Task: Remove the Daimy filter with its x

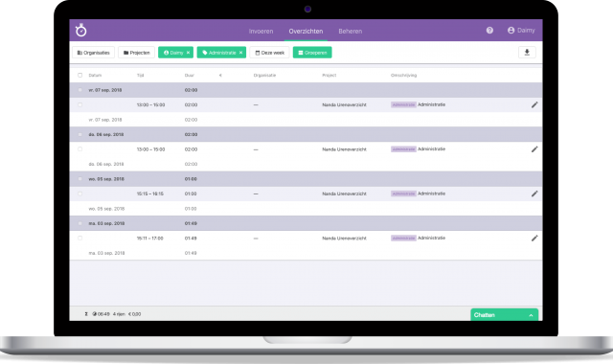Action: (x=188, y=53)
